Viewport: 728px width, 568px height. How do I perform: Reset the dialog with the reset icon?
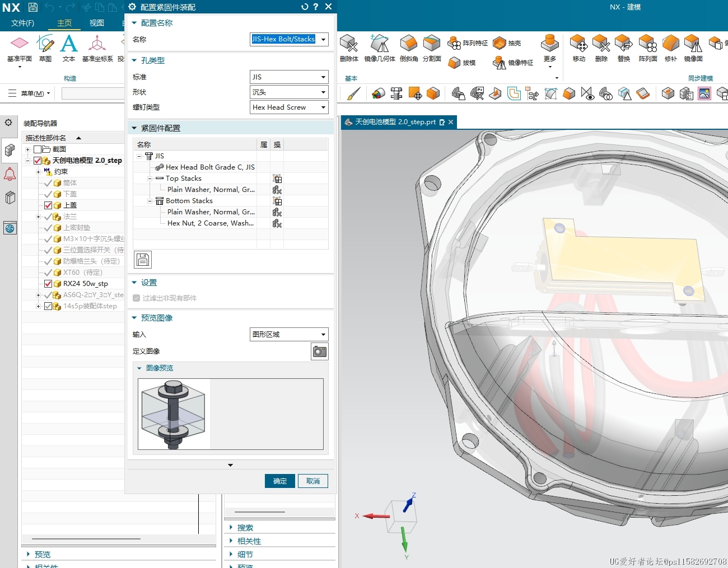pos(305,7)
